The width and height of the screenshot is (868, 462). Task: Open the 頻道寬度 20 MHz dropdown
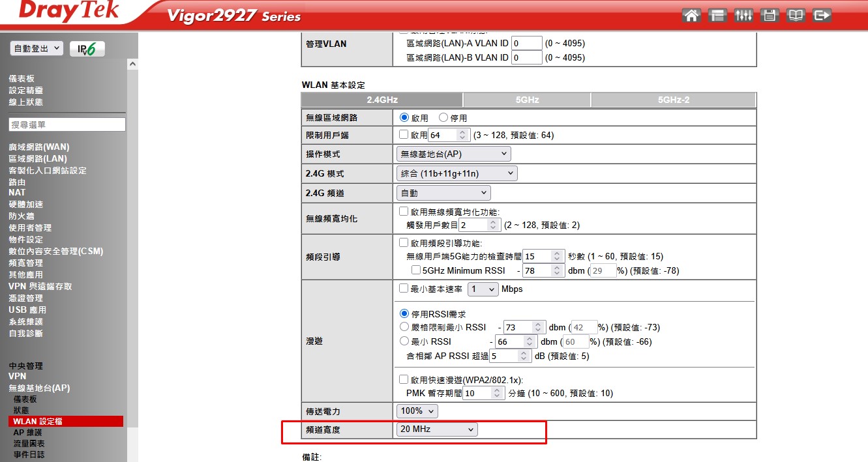tap(436, 429)
